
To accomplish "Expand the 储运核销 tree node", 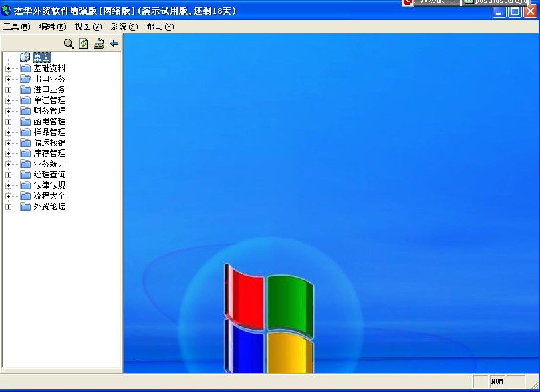I will click(x=8, y=143).
